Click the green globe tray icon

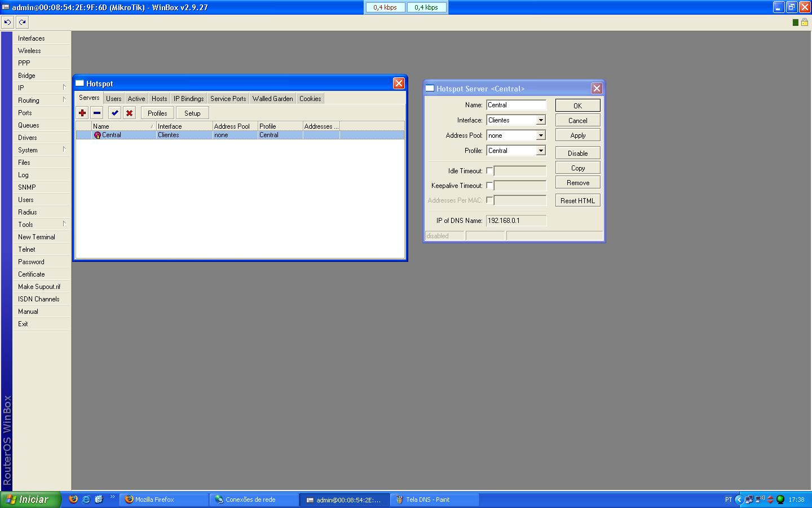coord(780,500)
